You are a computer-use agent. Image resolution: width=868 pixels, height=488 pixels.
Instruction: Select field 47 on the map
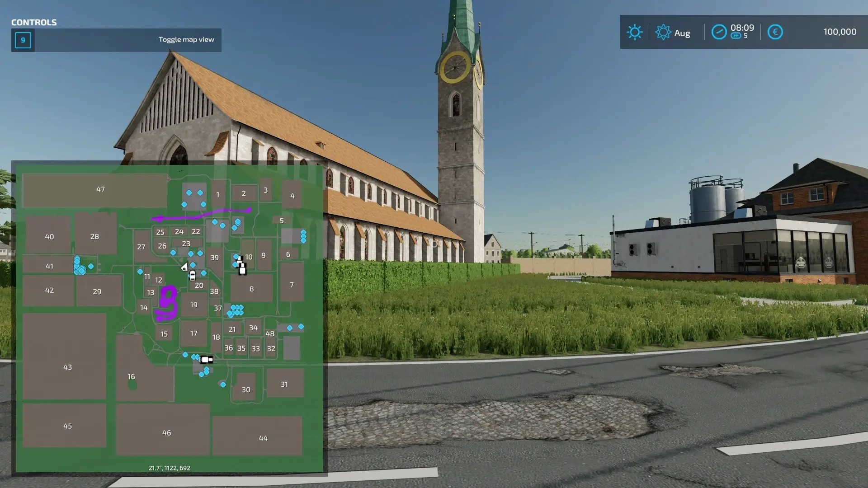click(100, 189)
